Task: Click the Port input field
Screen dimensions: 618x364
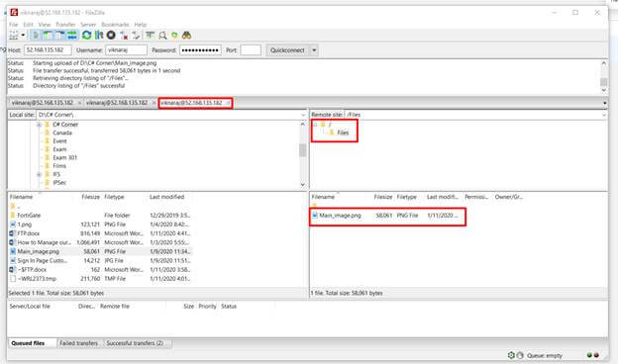Action: point(251,50)
